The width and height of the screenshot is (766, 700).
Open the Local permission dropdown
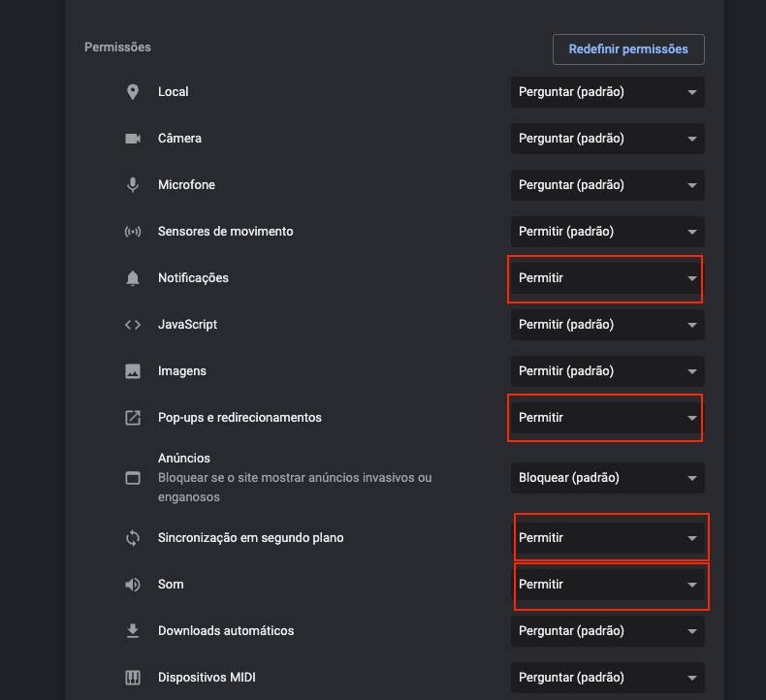pyautogui.click(x=607, y=92)
